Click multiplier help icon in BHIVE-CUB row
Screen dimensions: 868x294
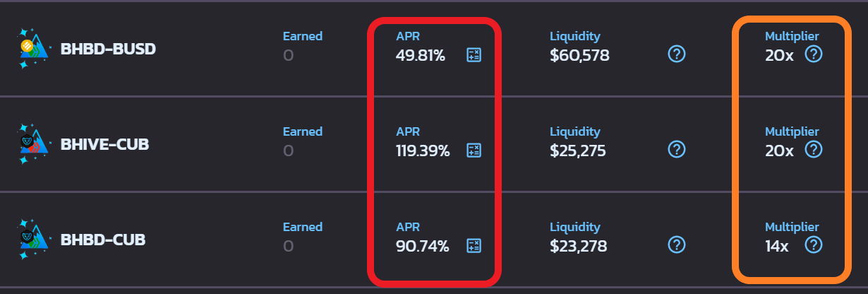point(814,149)
